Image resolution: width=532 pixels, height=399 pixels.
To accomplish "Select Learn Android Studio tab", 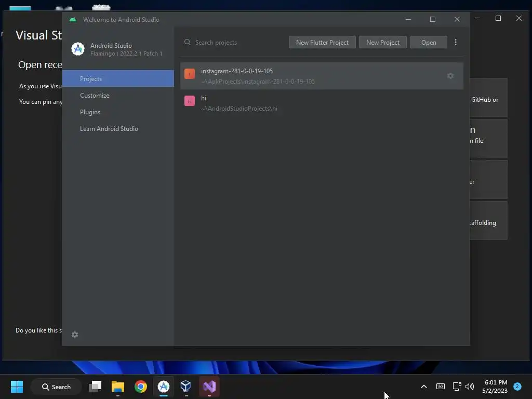I will tap(118, 129).
